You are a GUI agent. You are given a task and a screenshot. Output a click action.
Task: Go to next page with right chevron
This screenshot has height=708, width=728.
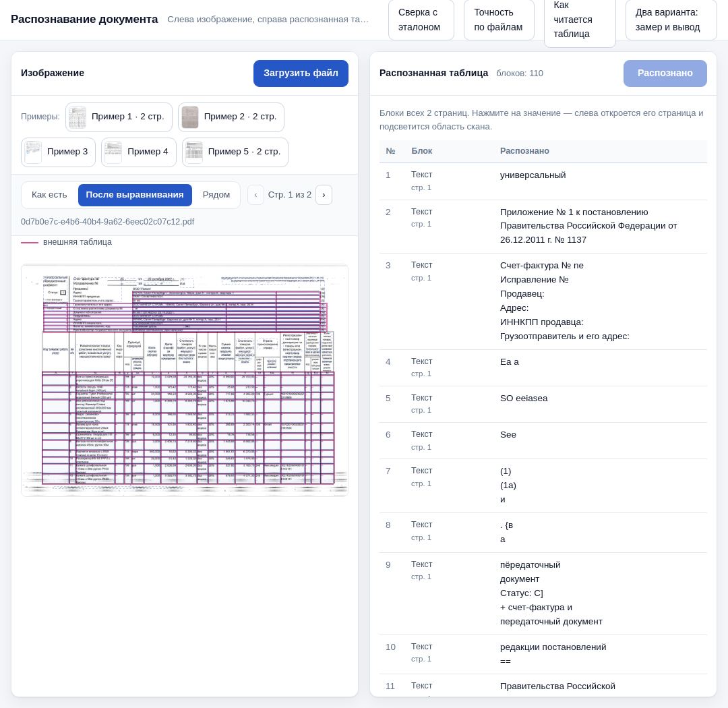(324, 195)
